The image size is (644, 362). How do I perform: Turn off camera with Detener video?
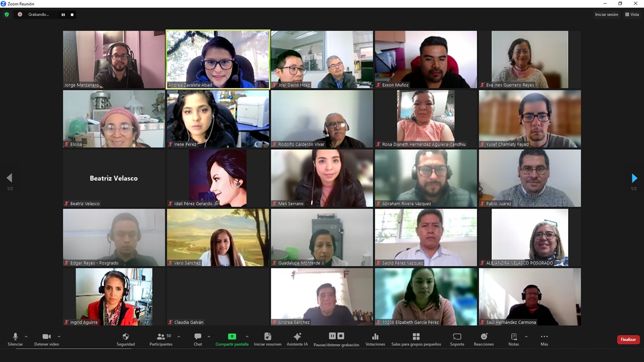tap(46, 337)
